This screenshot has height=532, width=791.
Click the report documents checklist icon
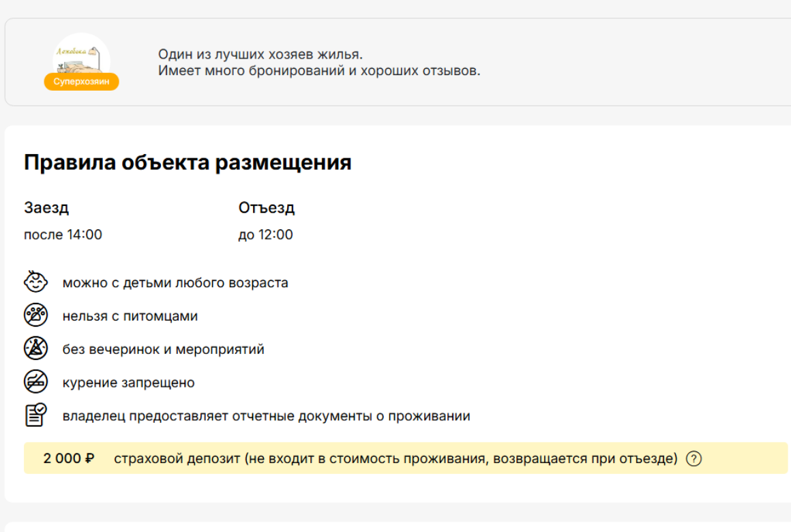click(x=36, y=415)
